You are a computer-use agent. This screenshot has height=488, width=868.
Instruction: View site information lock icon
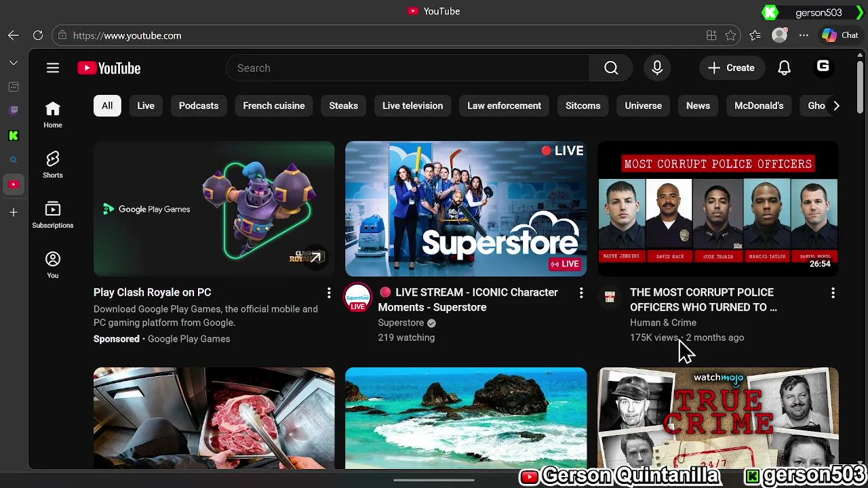pos(62,35)
